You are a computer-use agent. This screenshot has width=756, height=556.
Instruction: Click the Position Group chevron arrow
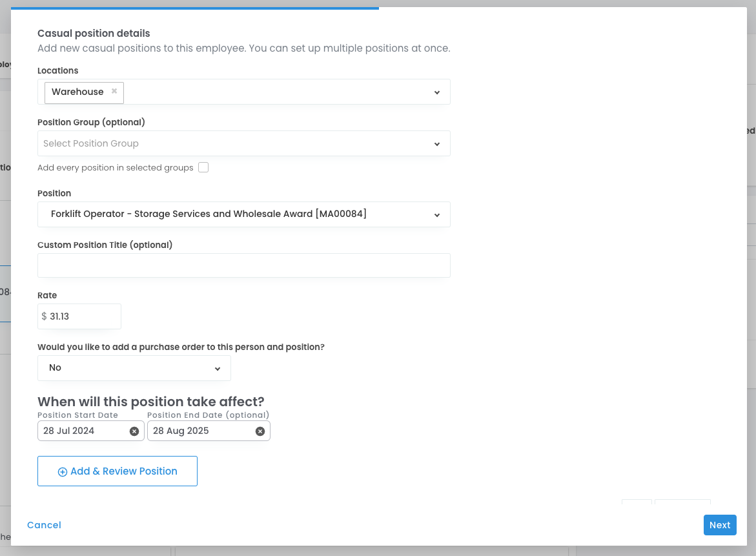[437, 144]
